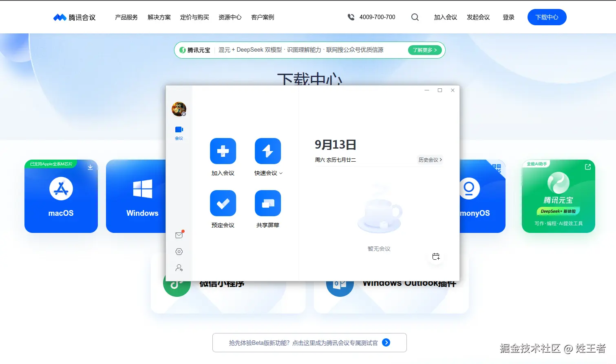Screen dimensions: 616x364
Task: Click the 下载中心 button
Action: coord(547,17)
